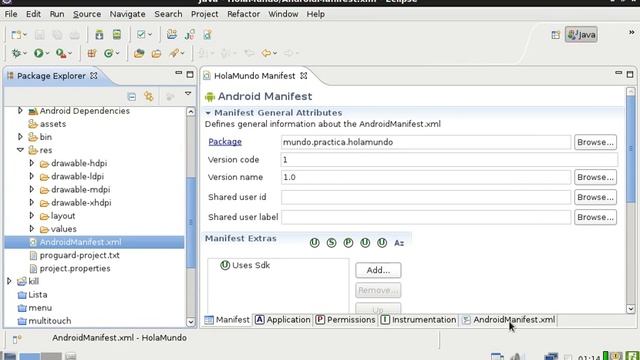Image resolution: width=640 pixels, height=360 pixels.
Task: Start the Debug toolbar button
Action: coord(16,53)
